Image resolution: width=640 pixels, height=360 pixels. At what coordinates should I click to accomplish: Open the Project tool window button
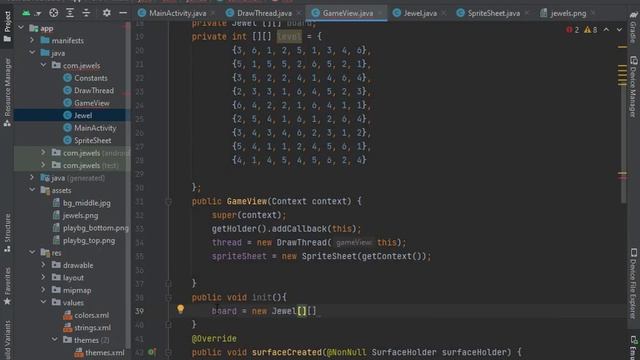[x=7, y=27]
